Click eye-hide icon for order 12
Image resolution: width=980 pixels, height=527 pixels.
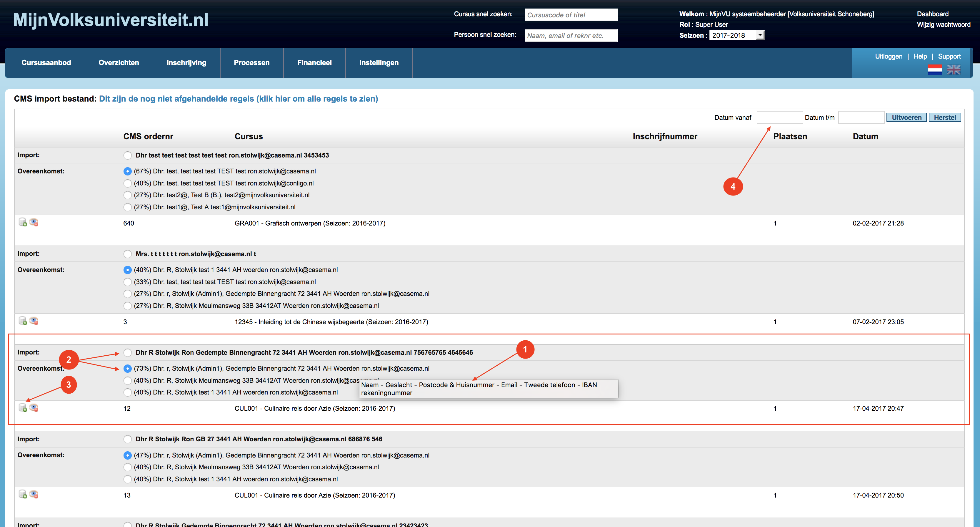tap(34, 408)
